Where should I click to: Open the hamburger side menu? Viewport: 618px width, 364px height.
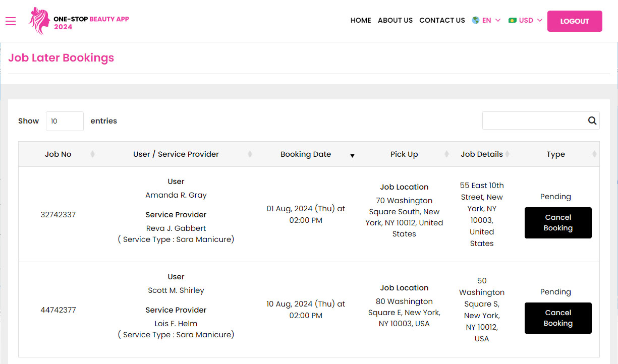(x=11, y=21)
